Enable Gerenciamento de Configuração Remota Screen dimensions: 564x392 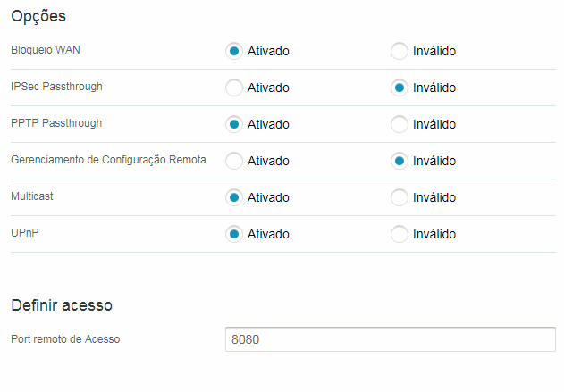[234, 161]
